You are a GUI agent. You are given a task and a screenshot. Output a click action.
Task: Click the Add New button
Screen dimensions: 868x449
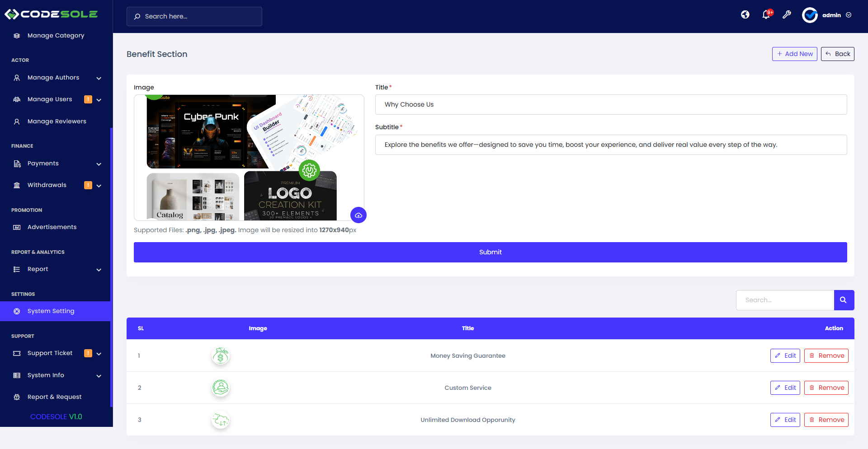[794, 54]
